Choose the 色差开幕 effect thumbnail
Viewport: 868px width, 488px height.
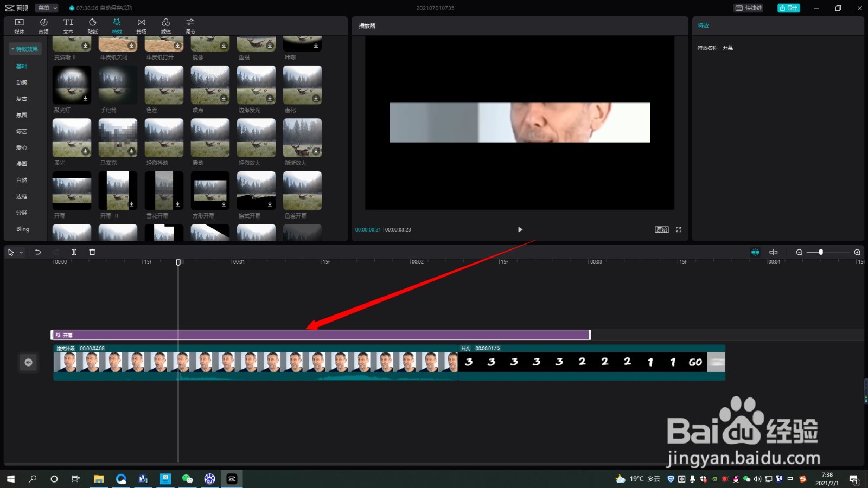point(302,191)
